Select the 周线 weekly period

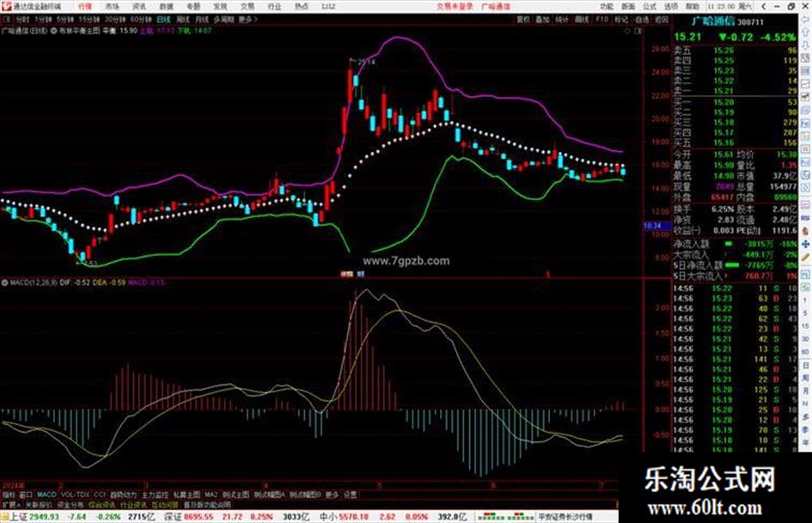pos(183,19)
